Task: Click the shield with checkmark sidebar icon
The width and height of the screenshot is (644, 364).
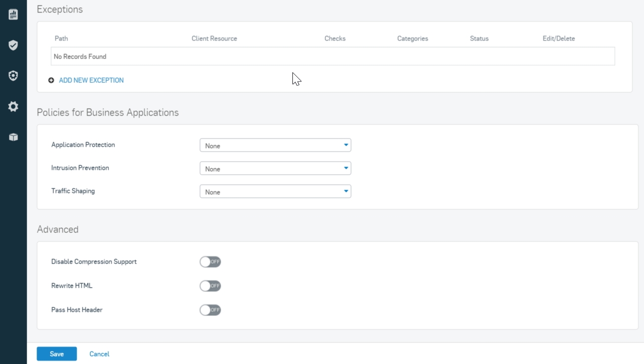Action: (x=13, y=45)
